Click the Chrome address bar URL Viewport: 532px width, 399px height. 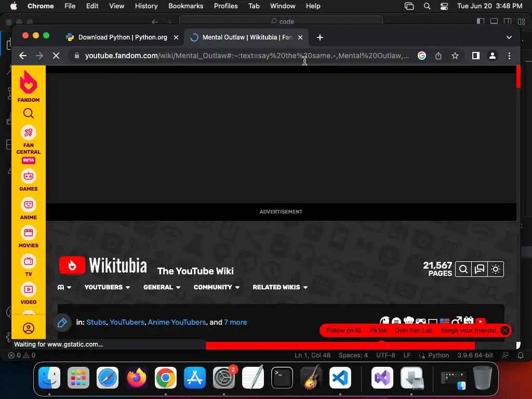(x=247, y=56)
